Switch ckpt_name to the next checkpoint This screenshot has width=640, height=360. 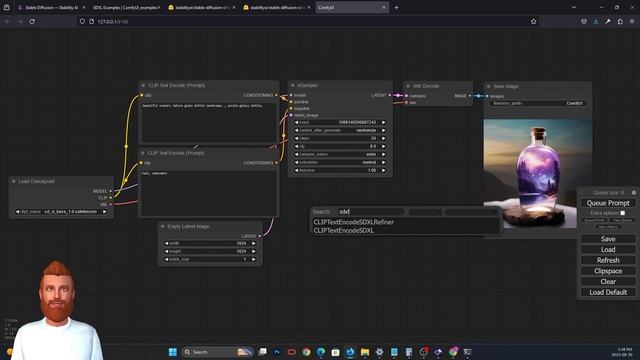point(105,211)
